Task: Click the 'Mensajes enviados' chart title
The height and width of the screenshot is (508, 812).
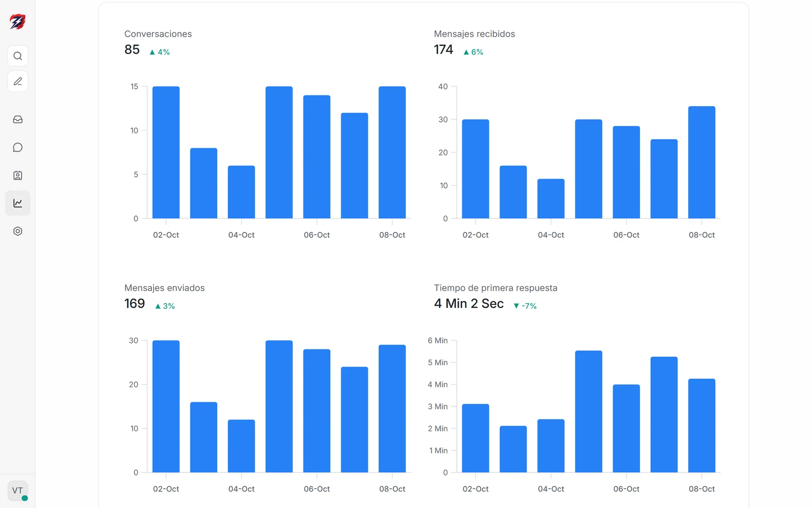Action: 164,288
